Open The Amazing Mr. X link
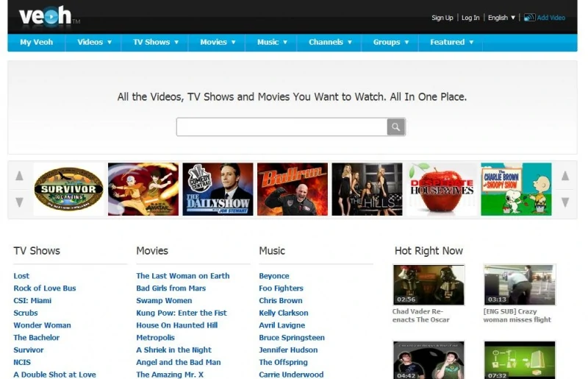This screenshot has height=379, width=588. pos(170,375)
